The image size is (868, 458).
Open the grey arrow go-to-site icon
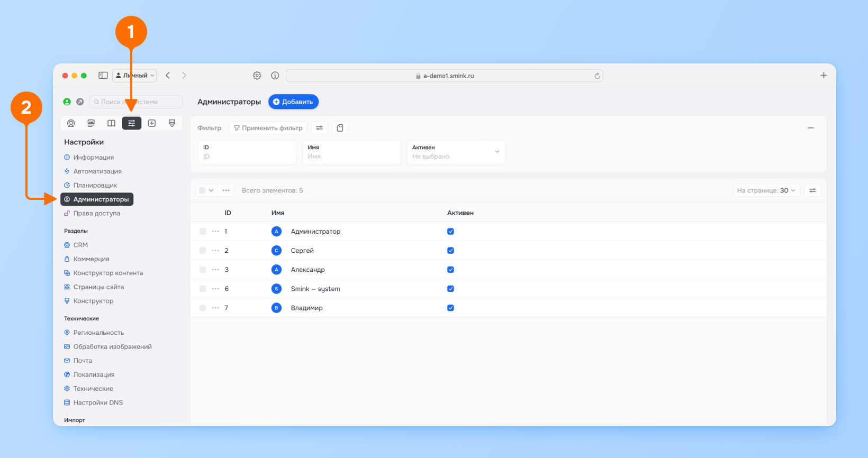coord(80,102)
